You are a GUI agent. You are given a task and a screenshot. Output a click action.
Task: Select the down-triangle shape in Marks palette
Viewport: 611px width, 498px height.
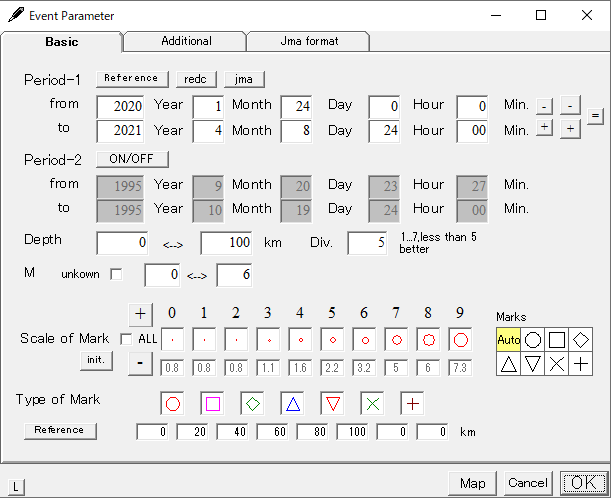click(533, 364)
